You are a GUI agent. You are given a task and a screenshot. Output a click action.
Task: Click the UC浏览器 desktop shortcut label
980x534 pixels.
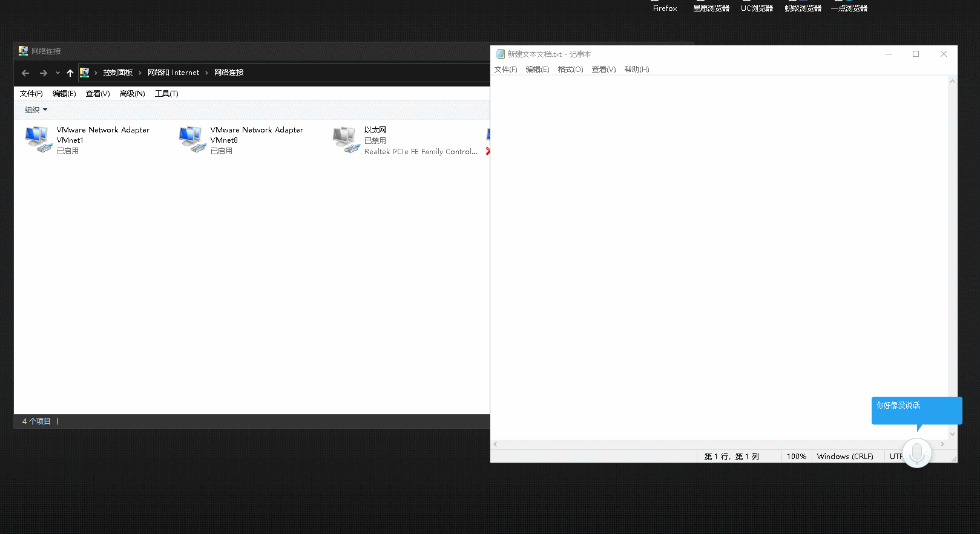coord(757,8)
